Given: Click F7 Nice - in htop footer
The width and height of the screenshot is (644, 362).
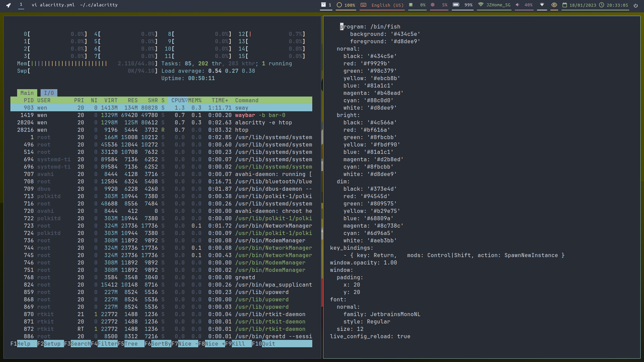Looking at the screenshot, I should coord(185,344).
